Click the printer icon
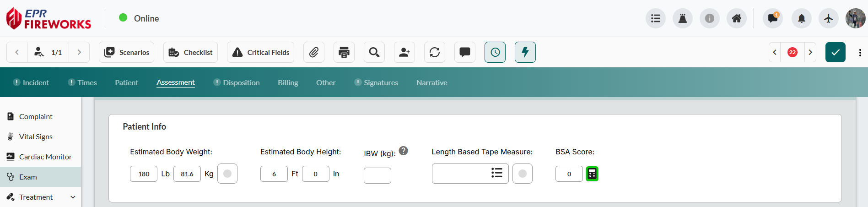This screenshot has height=207, width=868. pos(344,52)
